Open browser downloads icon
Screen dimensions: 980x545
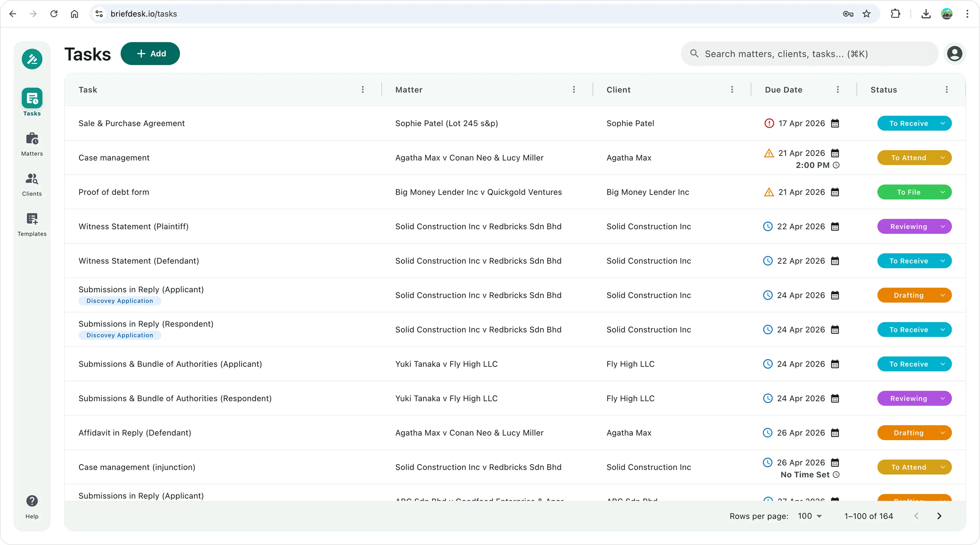pyautogui.click(x=926, y=14)
